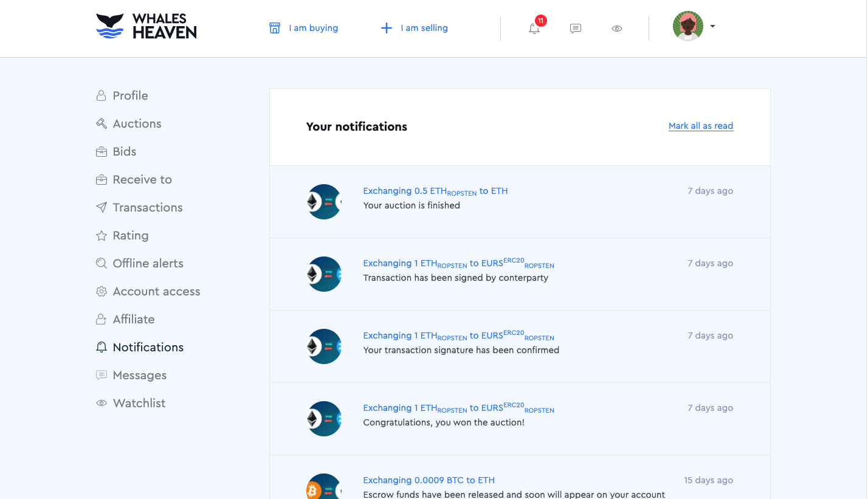
Task: Select Notifications in the sidebar
Action: (x=148, y=347)
